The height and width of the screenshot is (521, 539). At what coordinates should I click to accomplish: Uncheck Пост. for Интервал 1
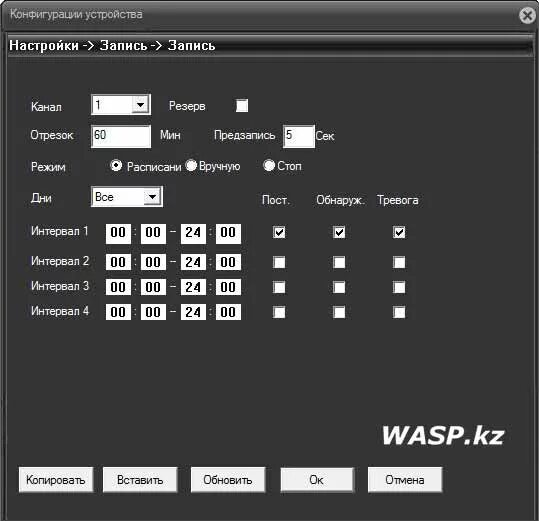click(x=279, y=232)
